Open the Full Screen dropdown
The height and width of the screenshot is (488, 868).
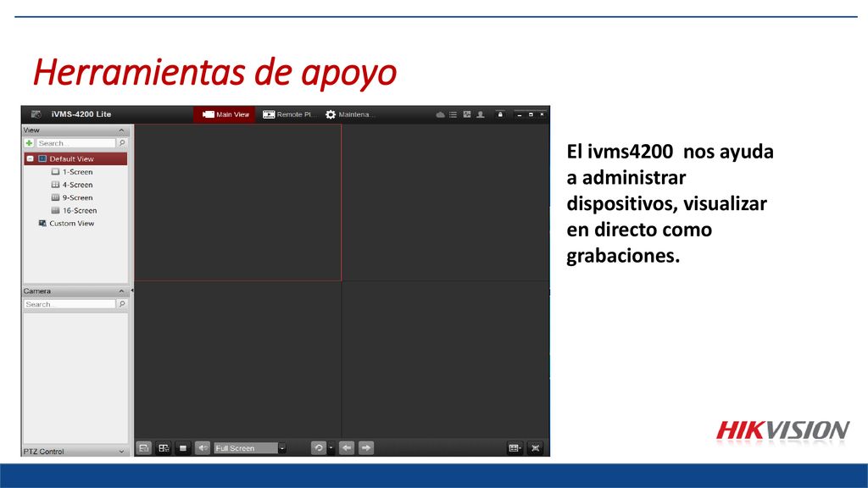click(250, 448)
